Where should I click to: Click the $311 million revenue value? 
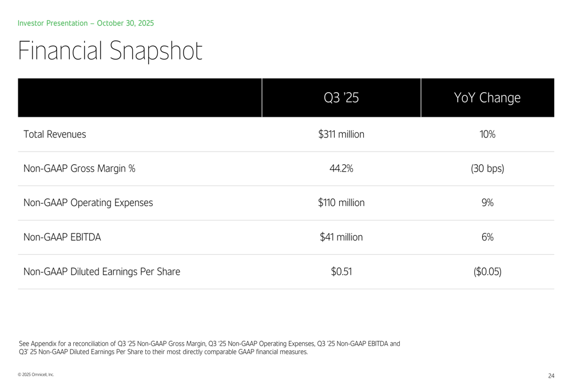[x=341, y=134]
